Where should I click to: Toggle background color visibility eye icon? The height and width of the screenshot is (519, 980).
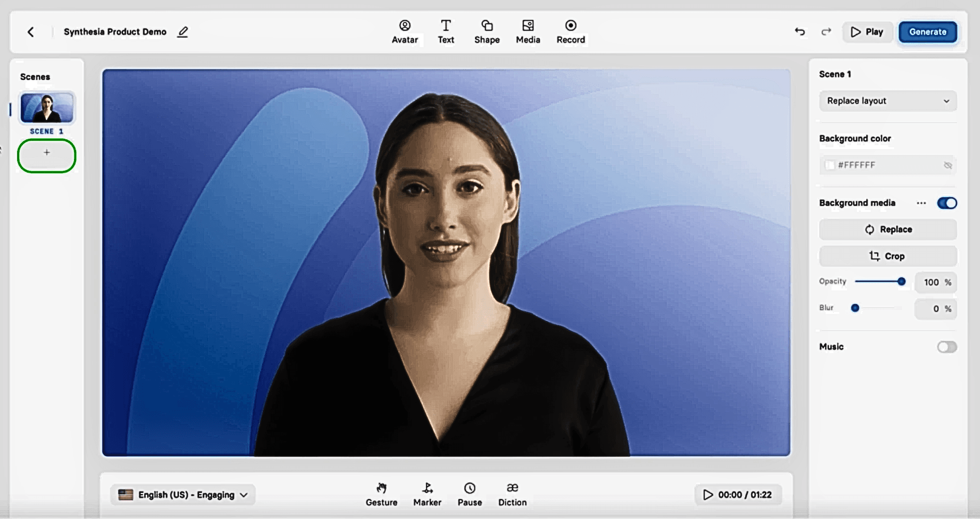(948, 165)
